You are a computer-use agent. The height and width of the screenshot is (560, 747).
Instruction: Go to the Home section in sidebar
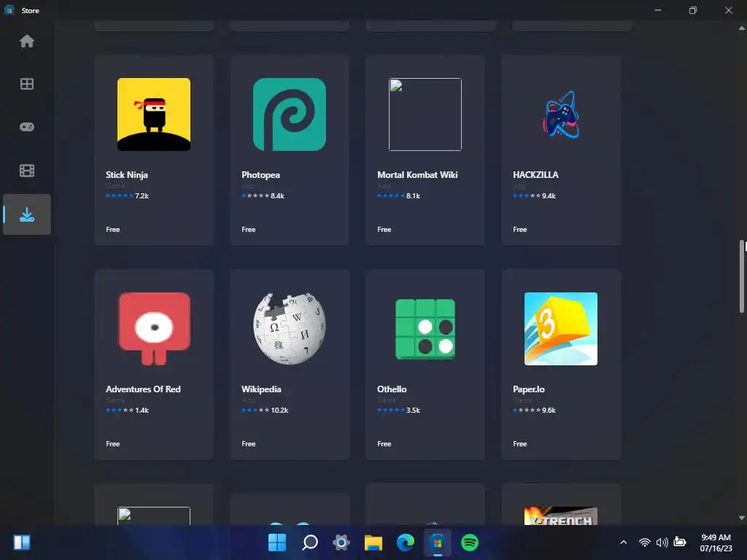tap(27, 41)
